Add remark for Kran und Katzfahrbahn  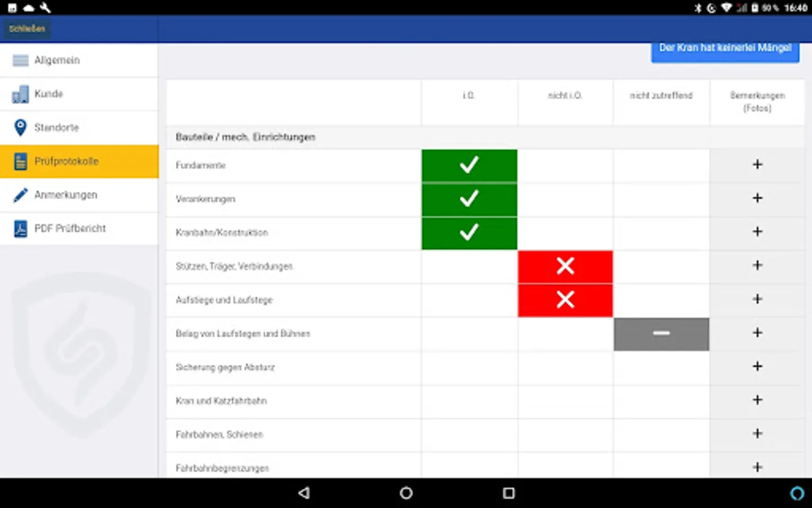757,400
